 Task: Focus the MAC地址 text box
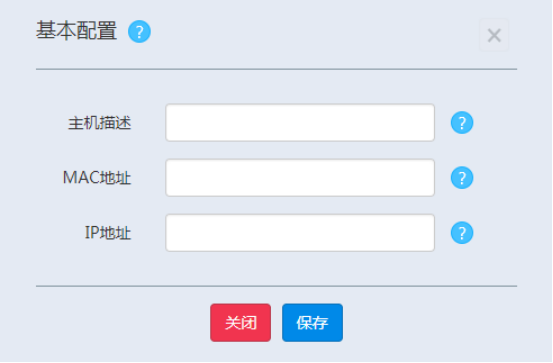(300, 178)
